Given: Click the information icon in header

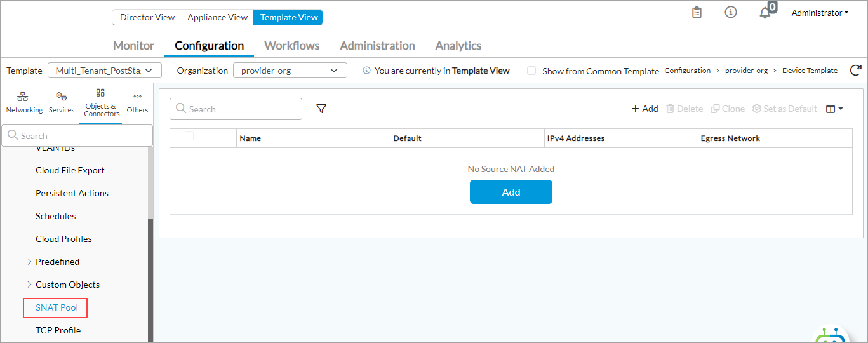Looking at the screenshot, I should (731, 13).
